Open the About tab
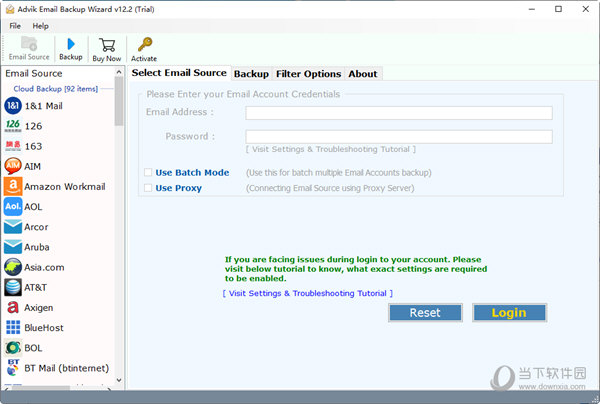 (x=363, y=74)
